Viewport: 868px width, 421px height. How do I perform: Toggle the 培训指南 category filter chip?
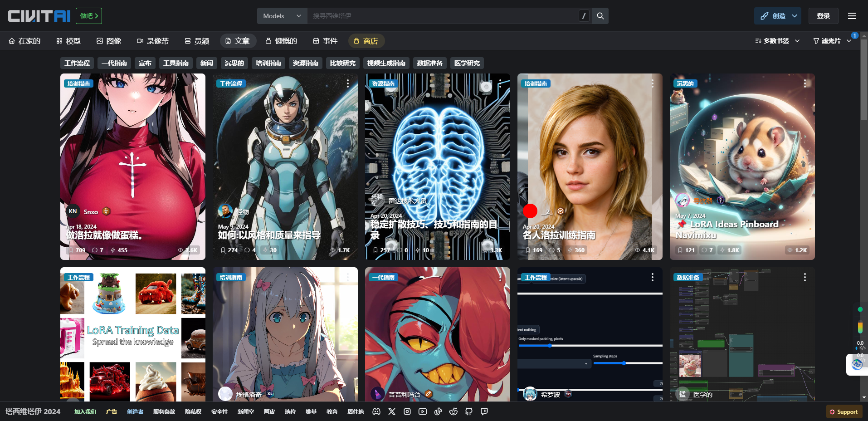(268, 63)
